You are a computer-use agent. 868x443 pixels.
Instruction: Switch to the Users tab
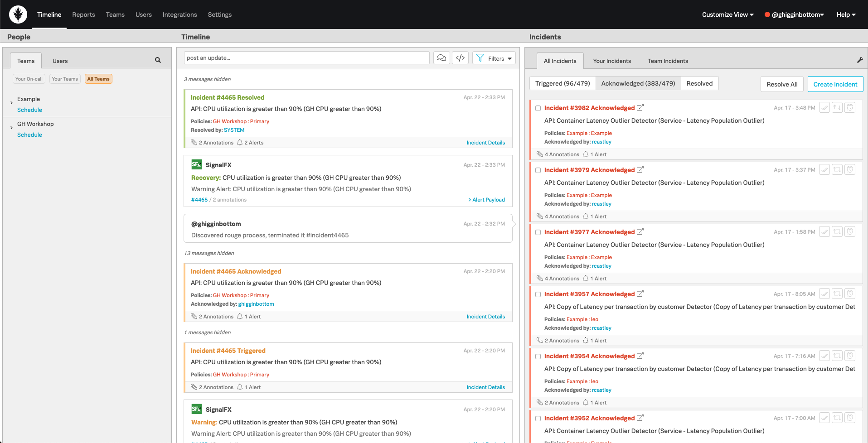(59, 60)
